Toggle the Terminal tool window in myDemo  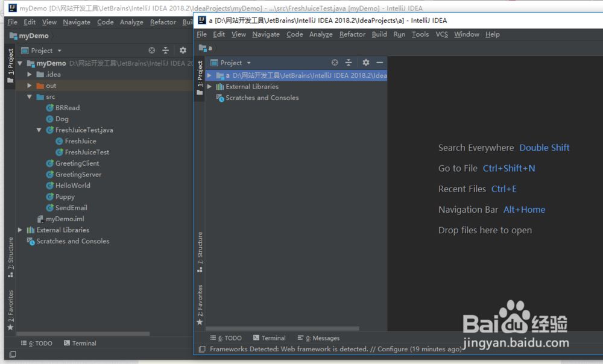pos(80,344)
